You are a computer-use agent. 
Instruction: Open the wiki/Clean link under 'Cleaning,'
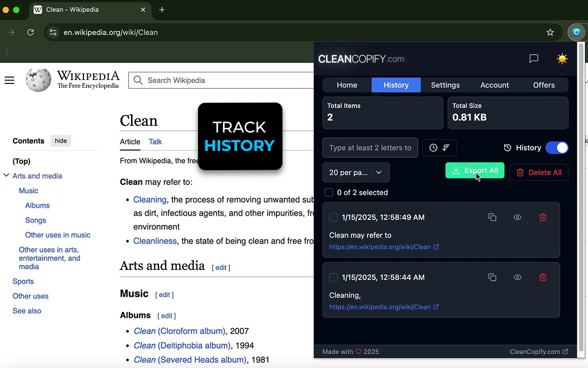pos(384,307)
